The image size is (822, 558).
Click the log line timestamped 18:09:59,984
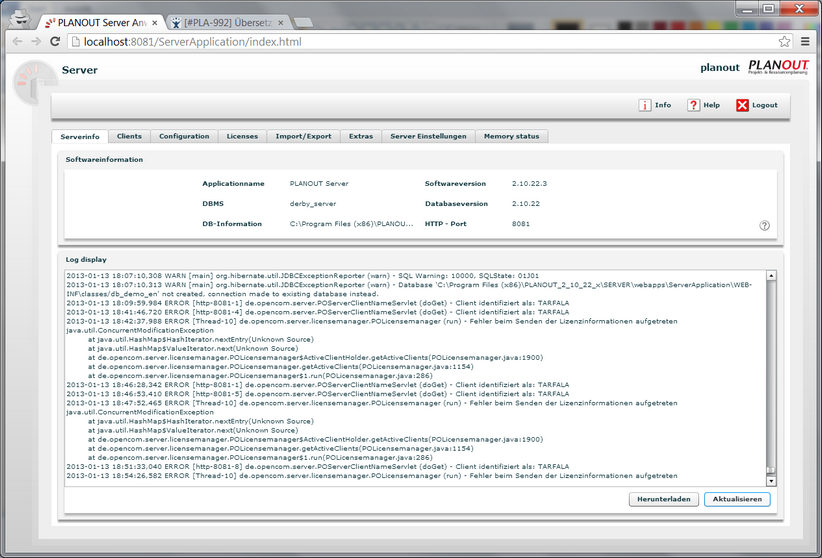coord(318,303)
